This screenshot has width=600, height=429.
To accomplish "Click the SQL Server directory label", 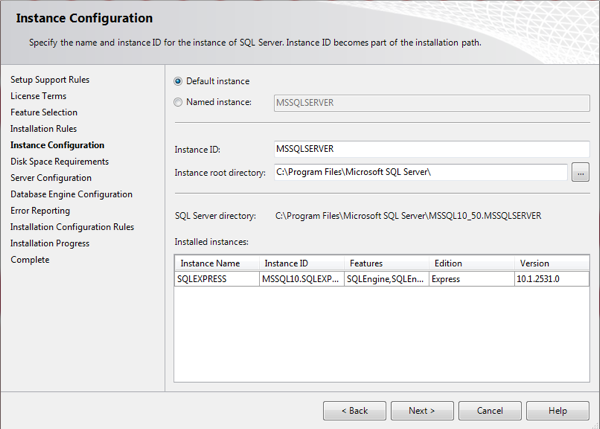I will [215, 216].
